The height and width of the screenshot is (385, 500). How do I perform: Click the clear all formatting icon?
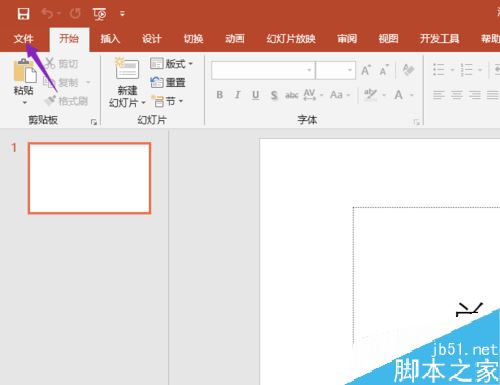coord(409,70)
